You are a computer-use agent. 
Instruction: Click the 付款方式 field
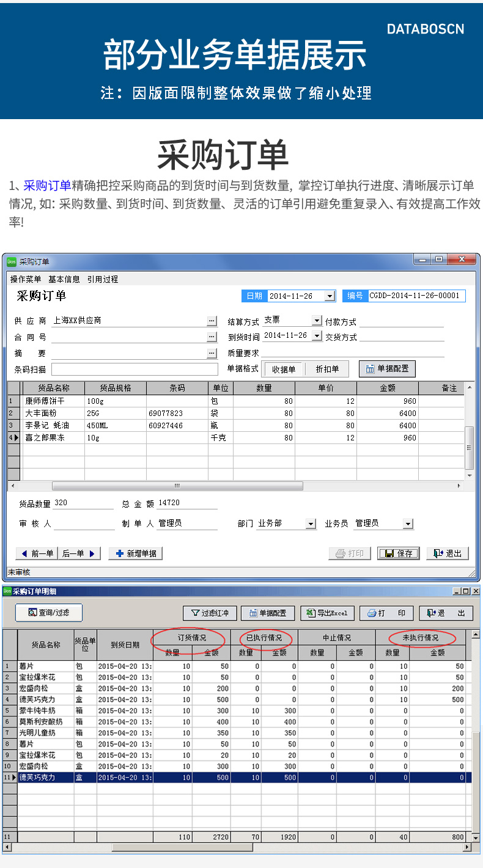[400, 321]
